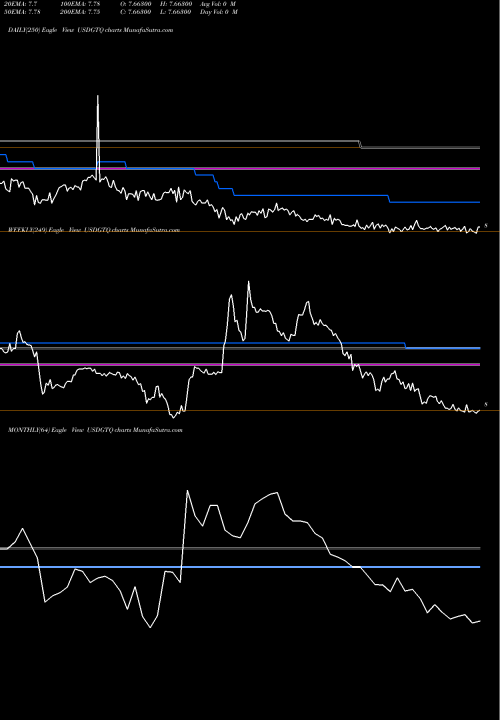500x720 pixels.
Task: Click the WEEKLY(249) Eagle View chart title
Action: 94,230
